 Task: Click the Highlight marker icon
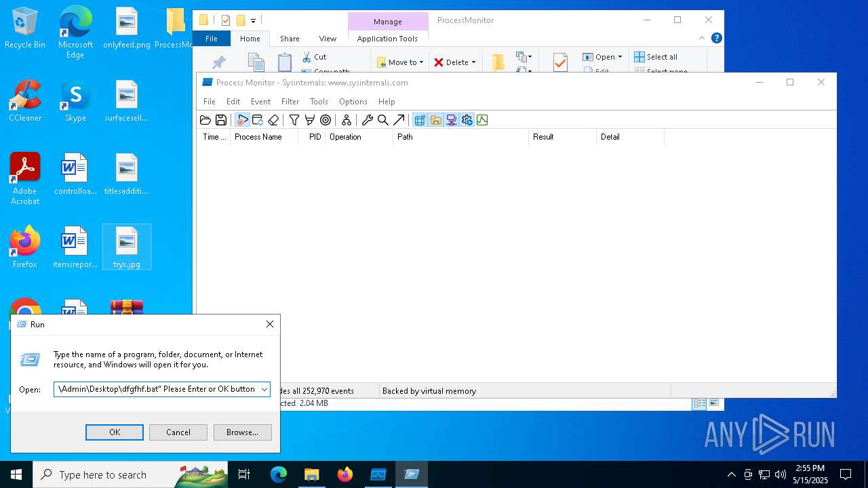pos(310,120)
